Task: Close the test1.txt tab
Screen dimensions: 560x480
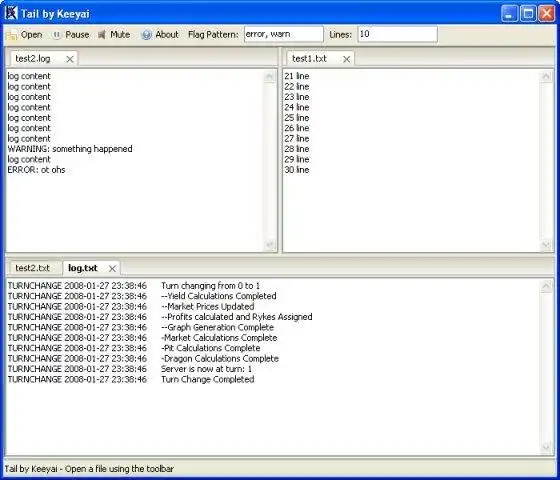Action: [346, 59]
